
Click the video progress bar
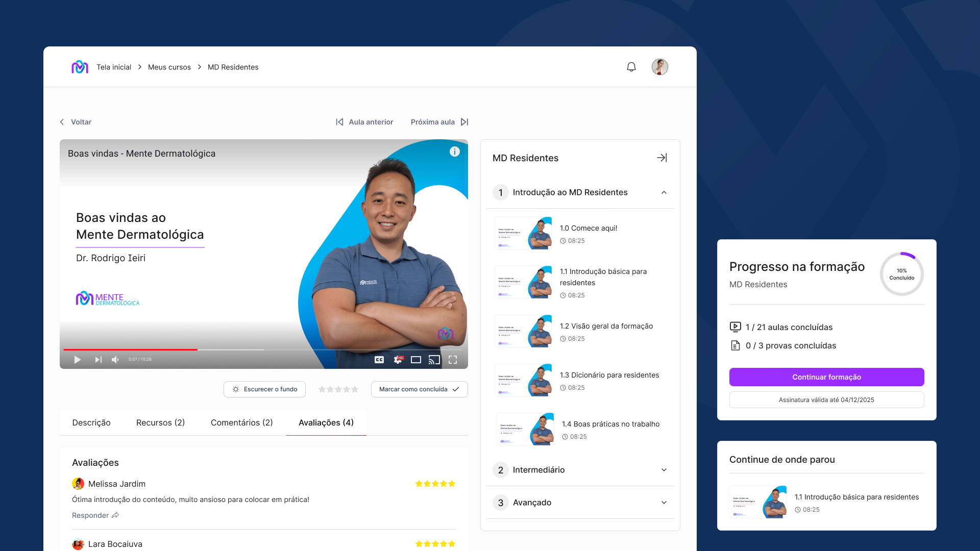click(x=263, y=349)
